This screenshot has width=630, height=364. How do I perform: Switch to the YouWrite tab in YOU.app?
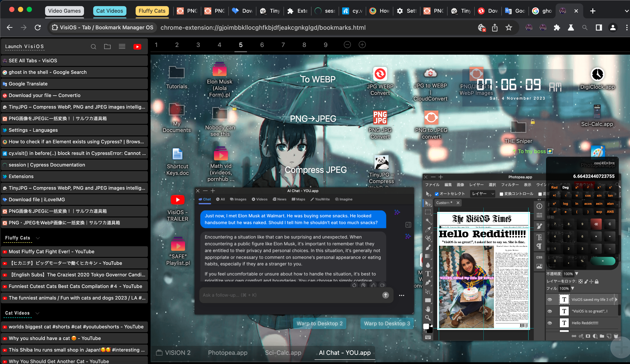pyautogui.click(x=320, y=199)
